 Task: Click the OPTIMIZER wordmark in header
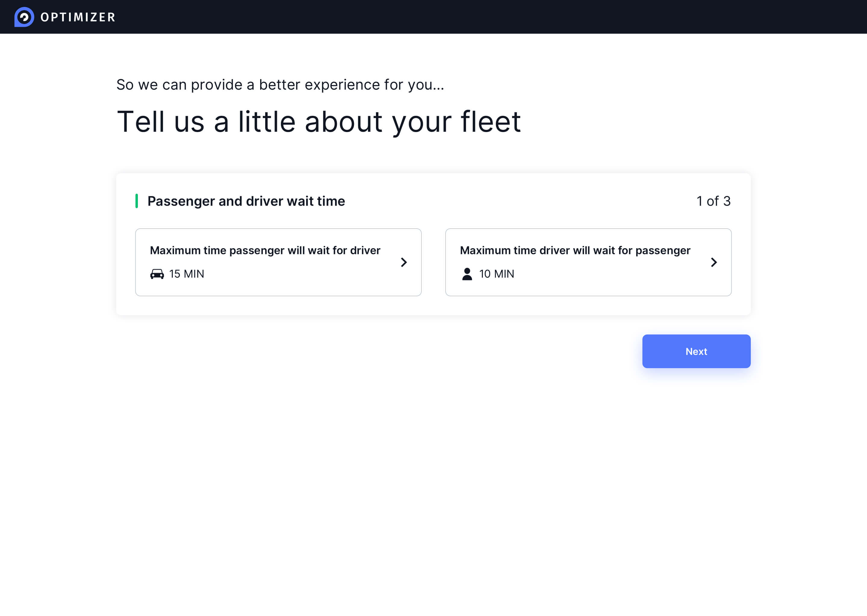(x=78, y=17)
